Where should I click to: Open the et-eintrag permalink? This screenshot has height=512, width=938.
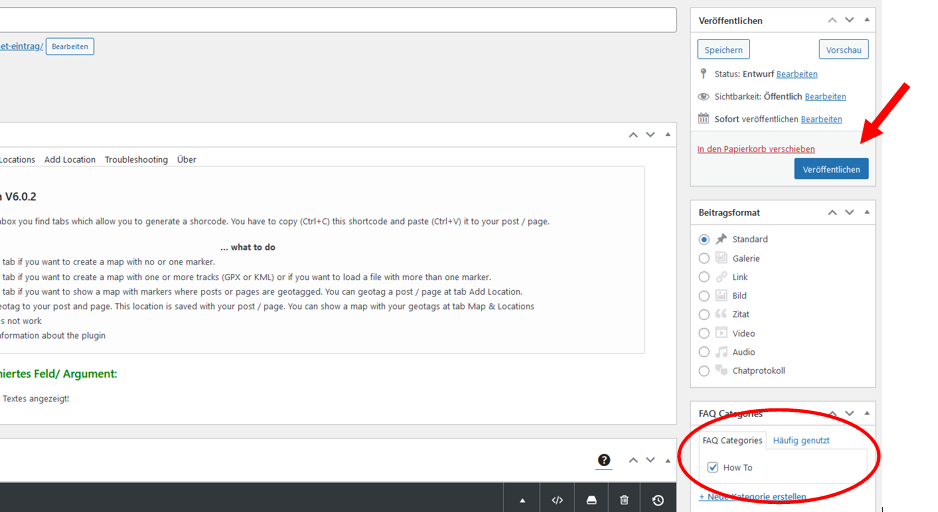point(22,46)
